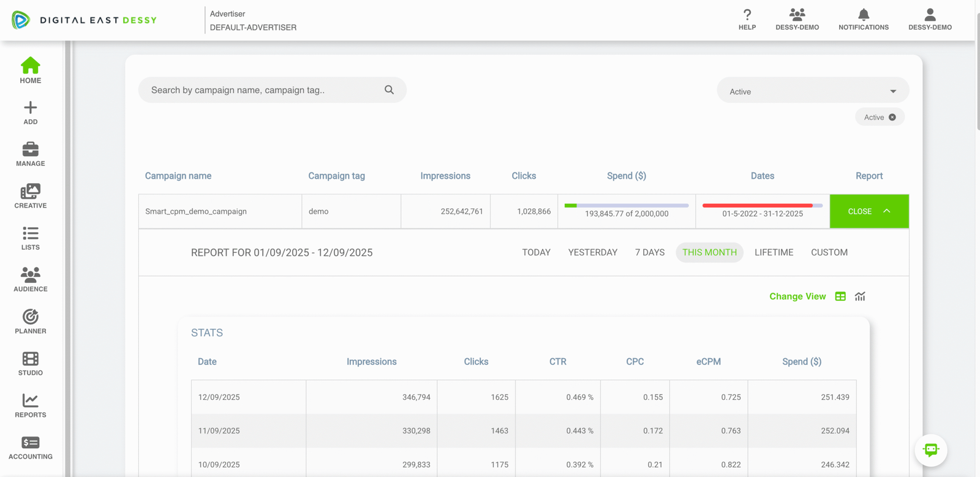Click the search magnifier icon
The image size is (980, 477).
(x=389, y=90)
